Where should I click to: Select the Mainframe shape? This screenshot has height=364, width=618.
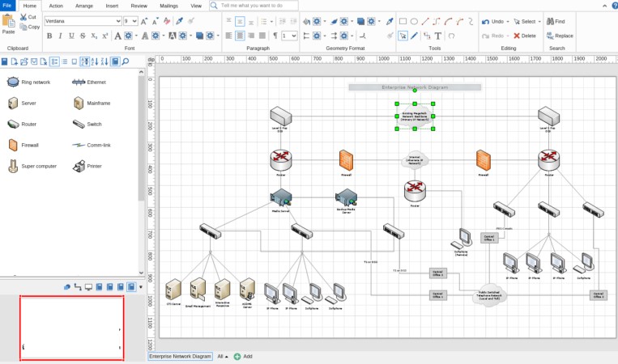click(92, 103)
